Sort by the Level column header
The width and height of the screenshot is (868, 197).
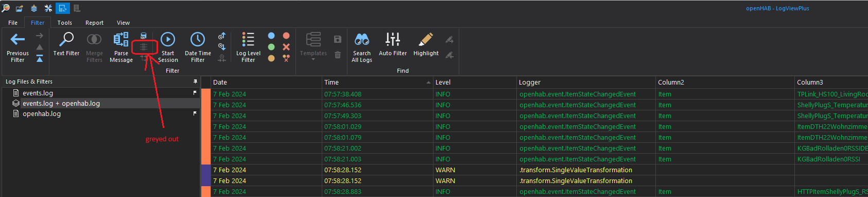[475, 82]
